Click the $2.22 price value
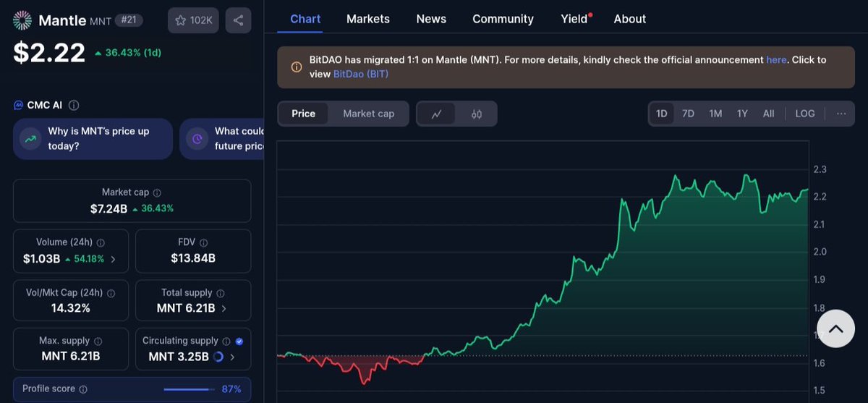 (x=49, y=52)
